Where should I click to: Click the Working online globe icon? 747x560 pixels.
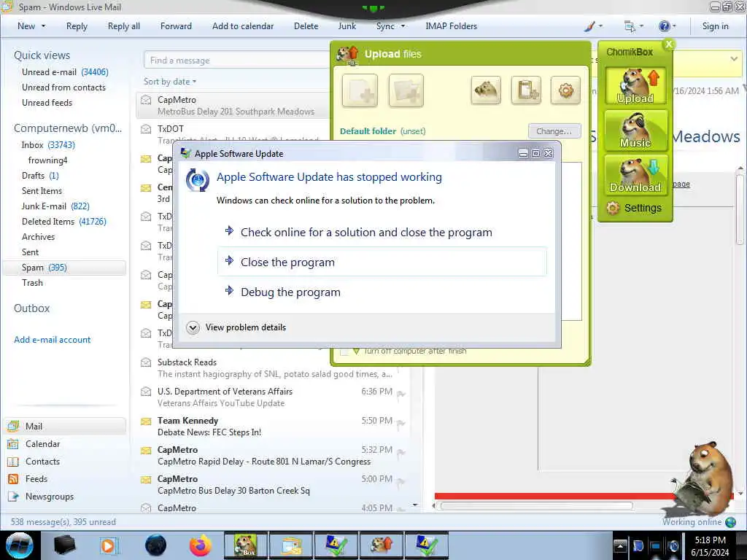point(731,522)
